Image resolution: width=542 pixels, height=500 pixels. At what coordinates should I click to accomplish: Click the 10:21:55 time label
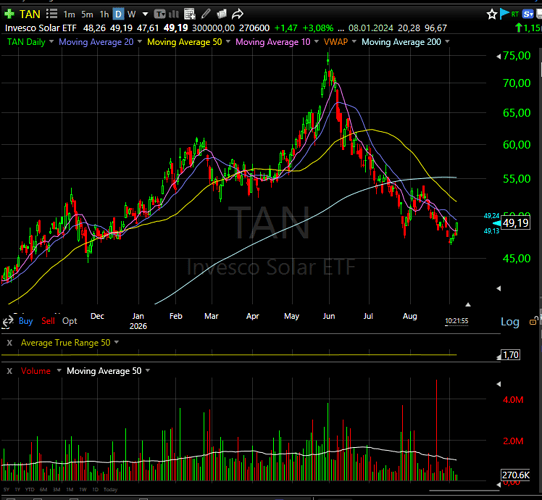[457, 321]
